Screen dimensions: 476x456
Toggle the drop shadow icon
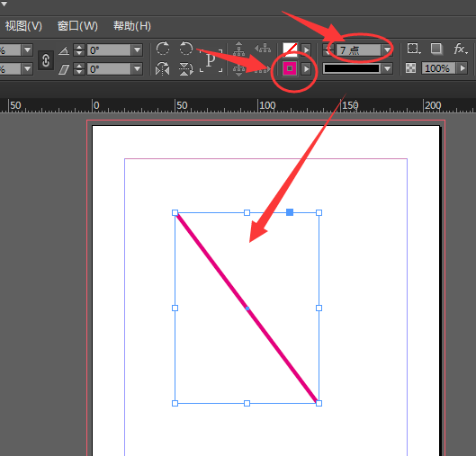tap(436, 49)
